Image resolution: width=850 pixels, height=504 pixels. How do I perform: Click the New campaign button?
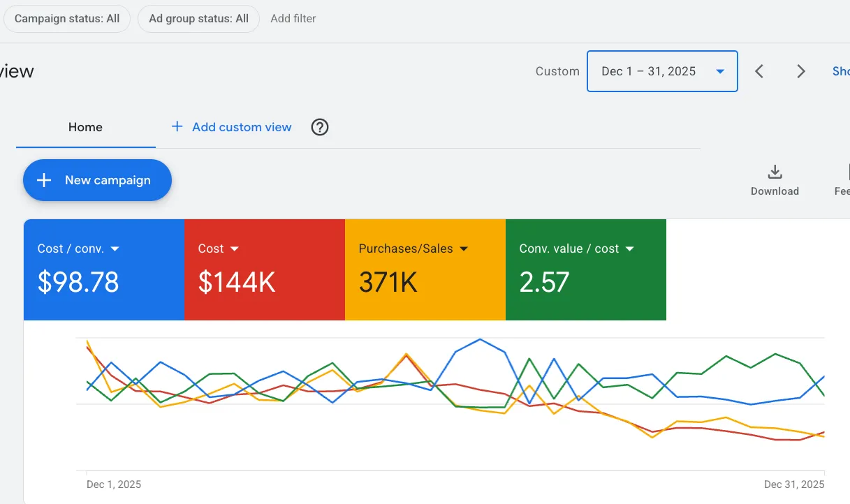(97, 180)
